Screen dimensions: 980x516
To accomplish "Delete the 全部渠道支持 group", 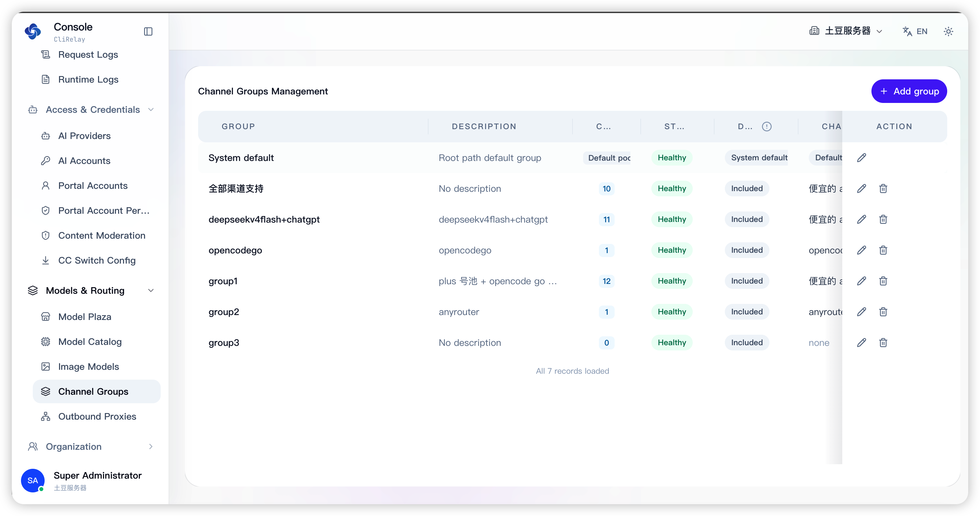I will point(883,189).
